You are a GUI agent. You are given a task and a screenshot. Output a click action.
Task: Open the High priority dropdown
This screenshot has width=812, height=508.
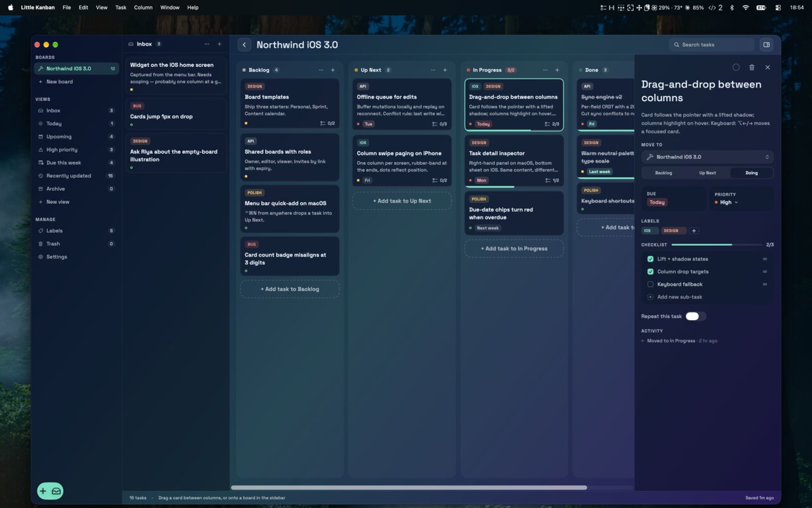click(726, 203)
